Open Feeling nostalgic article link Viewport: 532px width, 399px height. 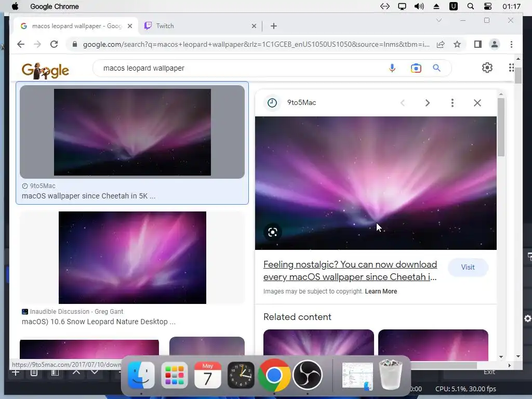point(350,270)
